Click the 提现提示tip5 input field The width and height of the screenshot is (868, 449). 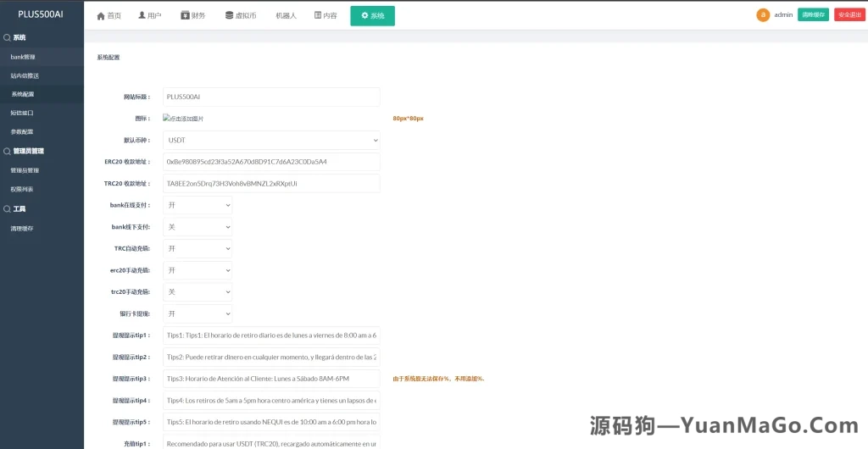pyautogui.click(x=271, y=422)
